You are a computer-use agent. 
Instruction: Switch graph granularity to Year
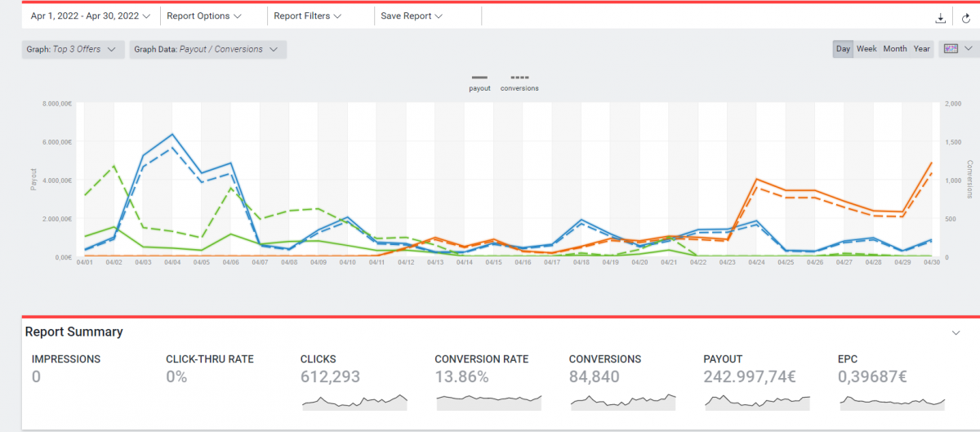tap(922, 49)
